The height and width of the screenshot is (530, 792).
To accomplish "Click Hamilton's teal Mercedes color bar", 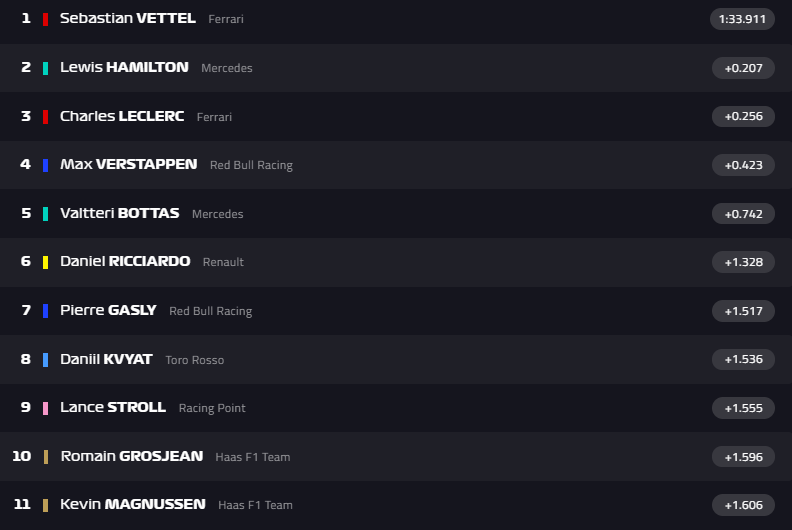I will click(x=46, y=68).
